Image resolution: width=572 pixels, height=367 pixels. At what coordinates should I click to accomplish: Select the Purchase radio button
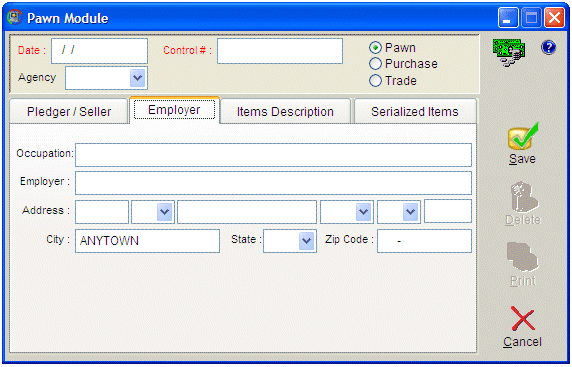[x=375, y=64]
